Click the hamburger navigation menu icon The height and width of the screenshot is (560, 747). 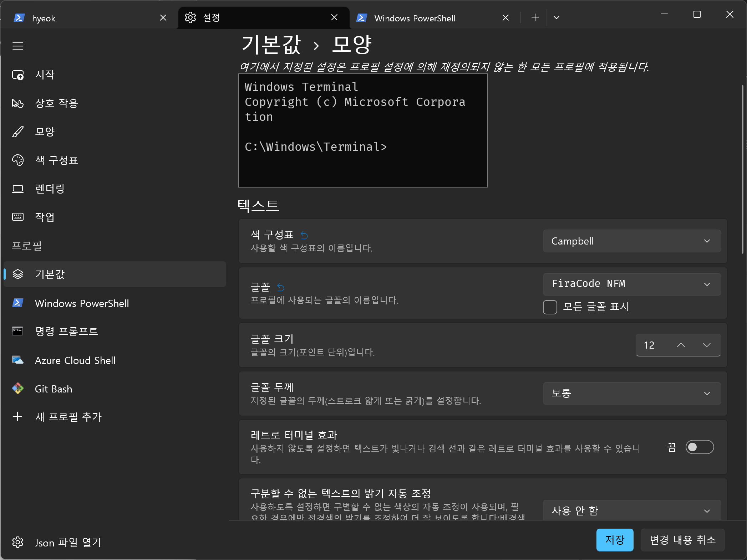[x=18, y=46]
